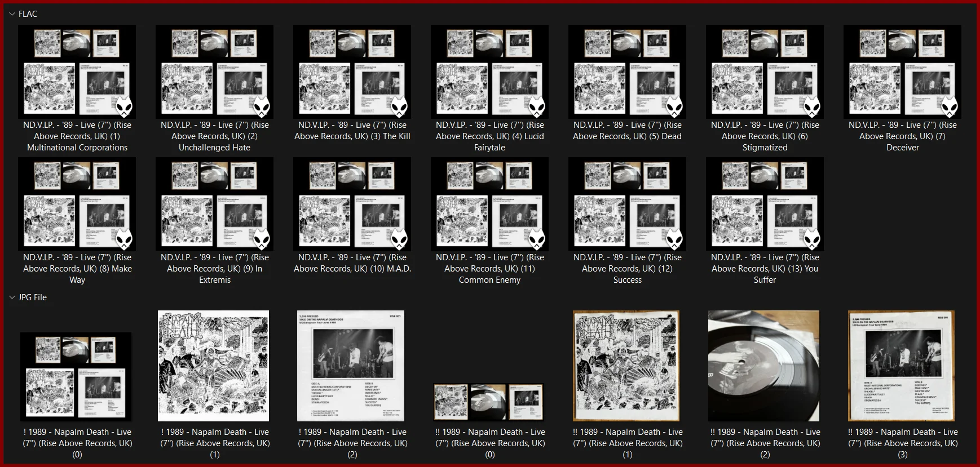Click file name ending '(2) Unchallenged Hate'
Viewport: 980px width, 467px height.
pyautogui.click(x=215, y=136)
